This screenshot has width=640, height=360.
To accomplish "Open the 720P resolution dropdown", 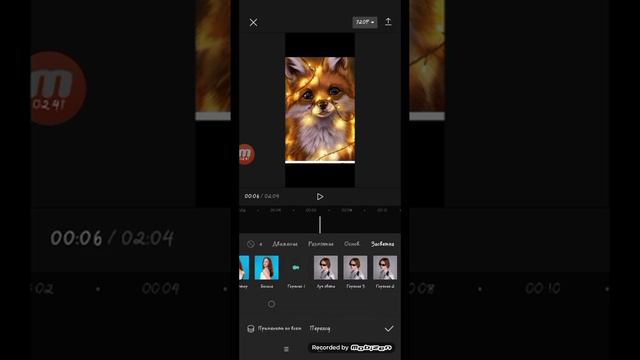I will 364,22.
